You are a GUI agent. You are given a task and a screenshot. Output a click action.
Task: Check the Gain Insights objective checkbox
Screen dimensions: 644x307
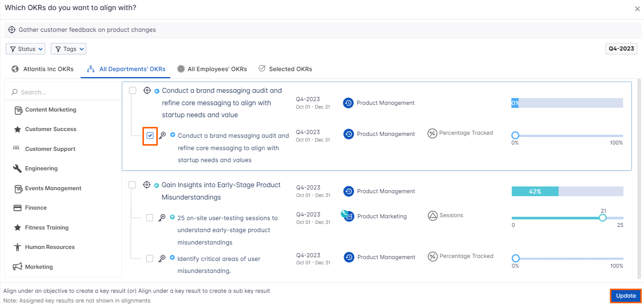point(132,185)
